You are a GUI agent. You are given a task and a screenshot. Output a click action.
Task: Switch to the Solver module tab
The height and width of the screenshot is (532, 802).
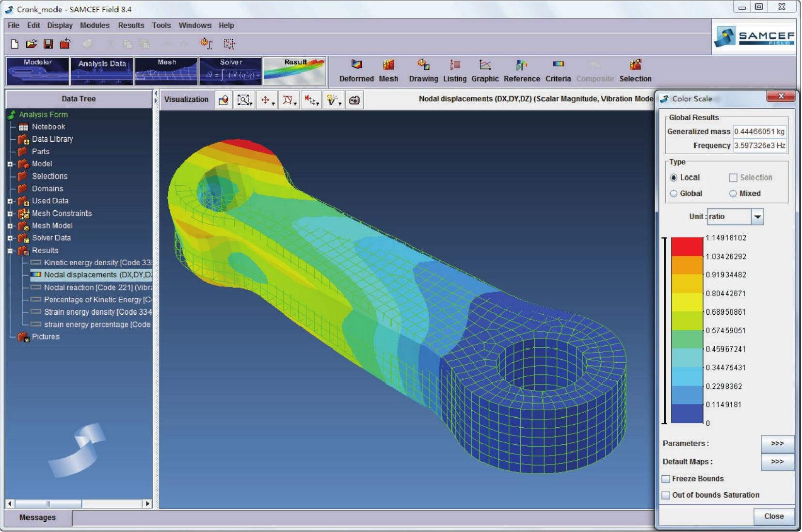[x=230, y=71]
